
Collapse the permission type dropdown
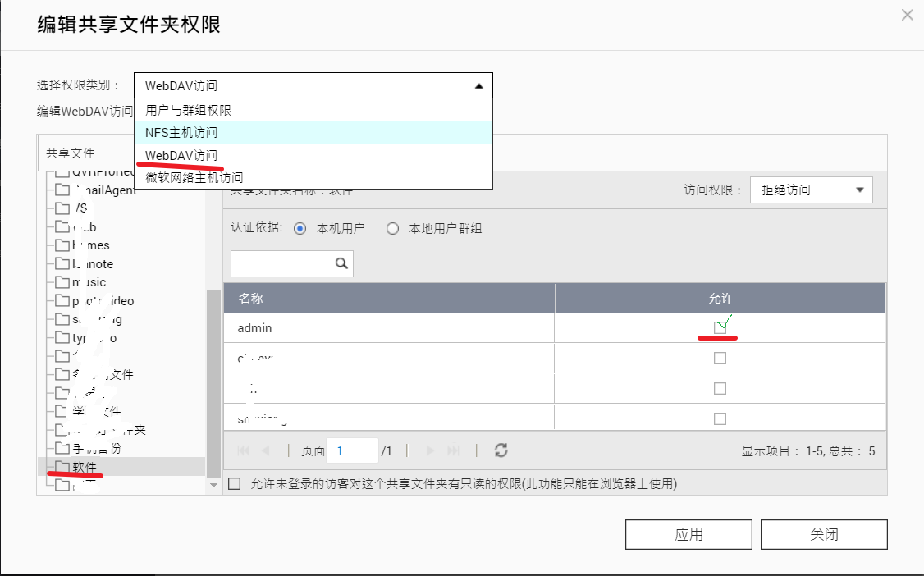point(478,85)
